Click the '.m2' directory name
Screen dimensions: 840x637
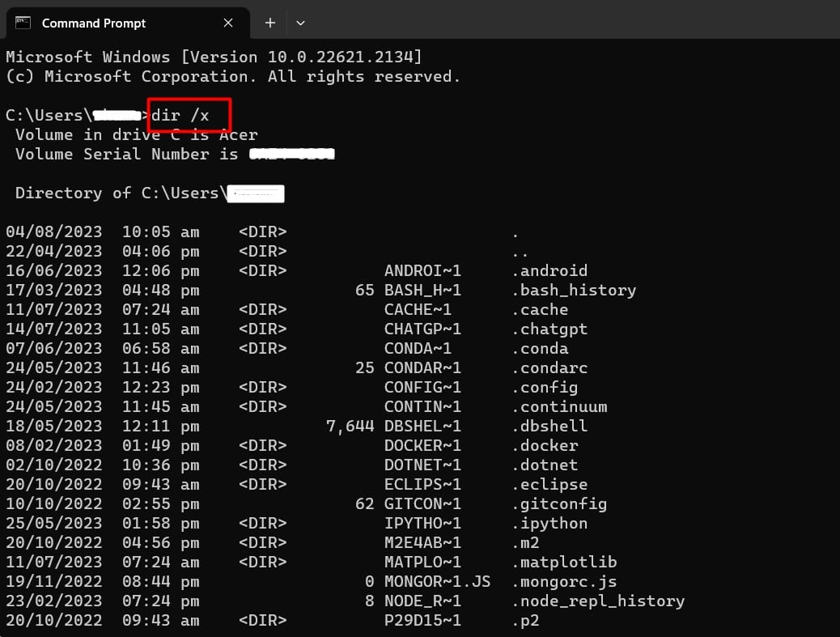(525, 543)
